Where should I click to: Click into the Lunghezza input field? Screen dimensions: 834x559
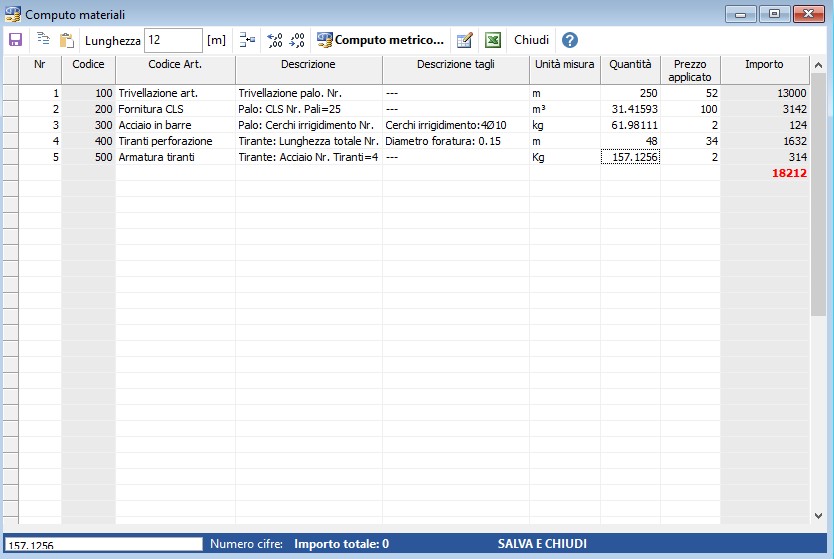coord(173,40)
